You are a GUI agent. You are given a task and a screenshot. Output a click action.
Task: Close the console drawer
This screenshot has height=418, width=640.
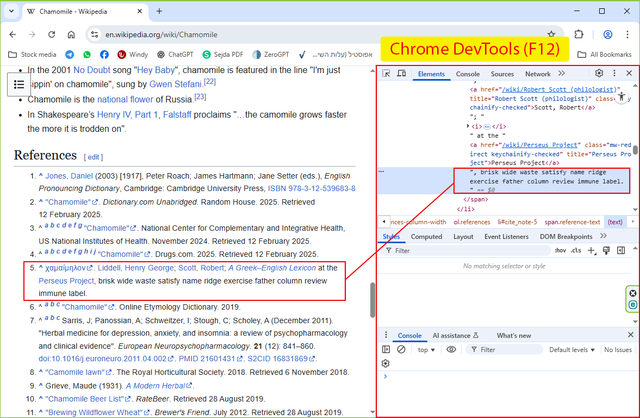[x=630, y=335]
